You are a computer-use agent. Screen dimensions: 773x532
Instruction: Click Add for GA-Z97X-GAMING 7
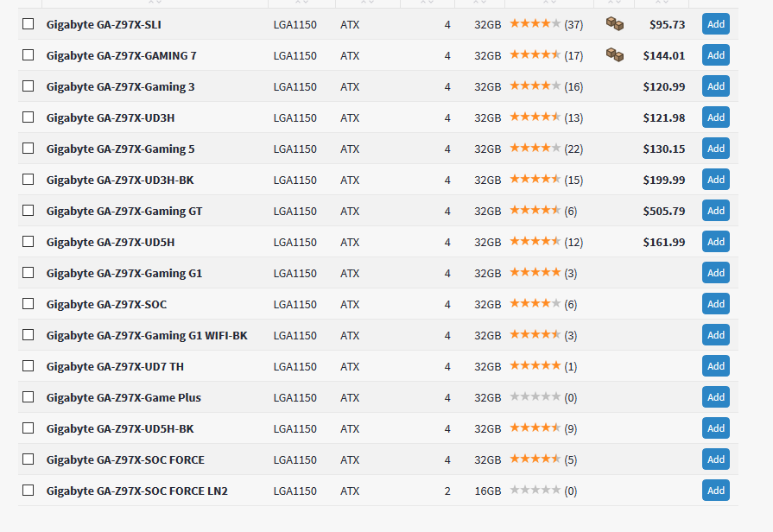click(716, 54)
